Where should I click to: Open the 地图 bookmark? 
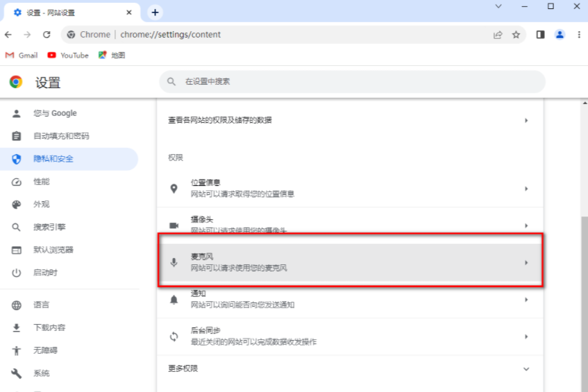click(111, 56)
